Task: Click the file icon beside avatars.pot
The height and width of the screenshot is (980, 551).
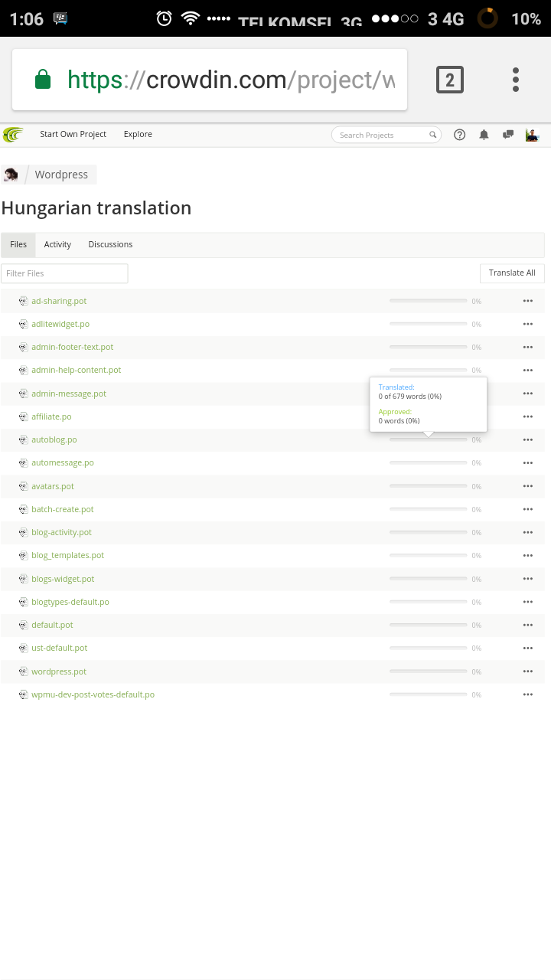Action: tap(23, 486)
